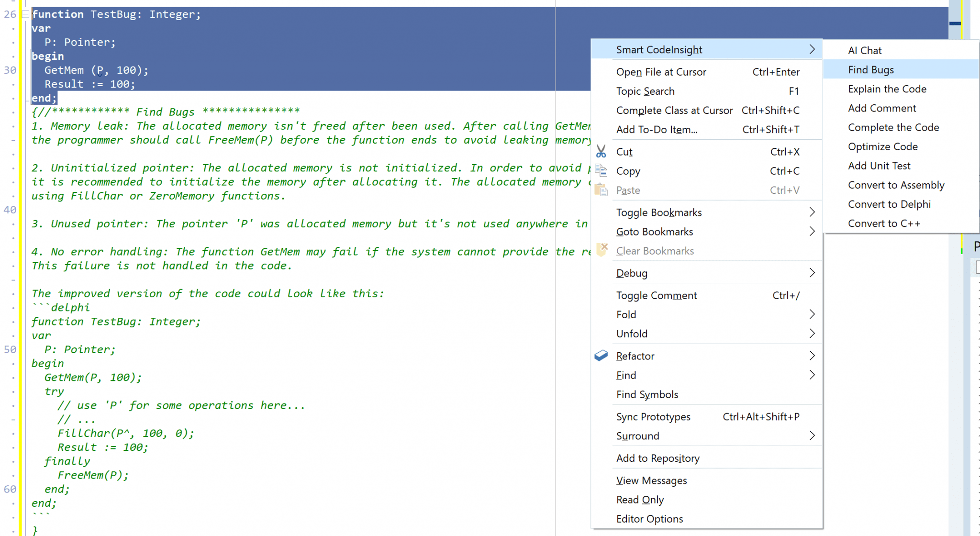The height and width of the screenshot is (536, 980).
Task: Click the 'FreeMem(P);' line in the comment
Action: (93, 475)
